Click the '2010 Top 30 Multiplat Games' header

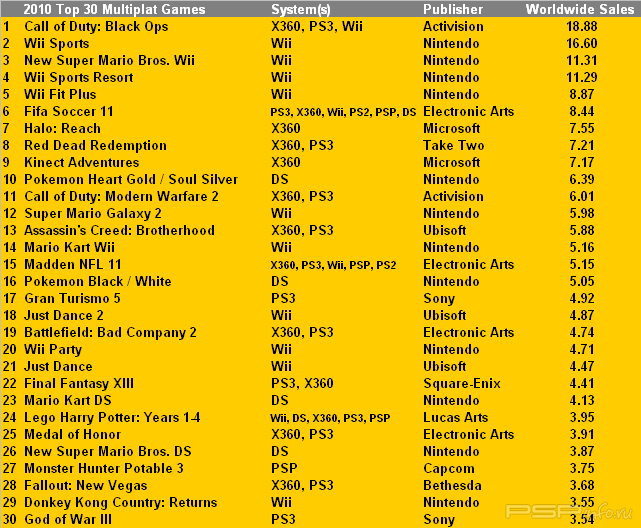pos(114,9)
